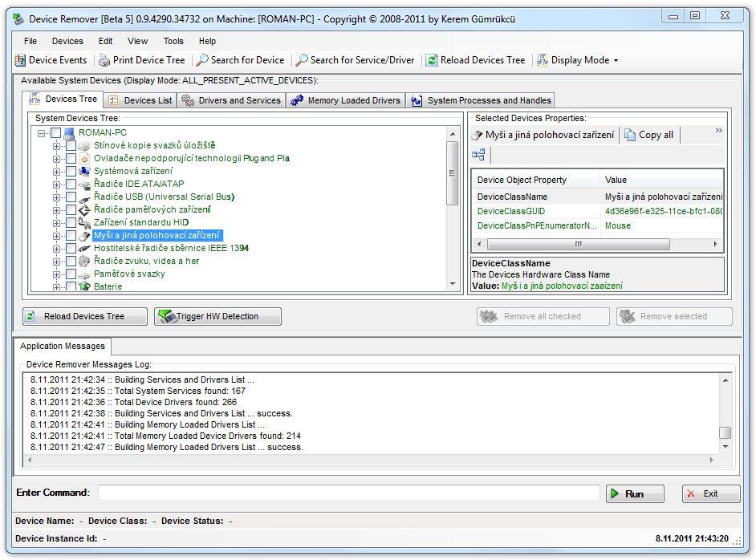Tick the Systémová zařízení checkbox
The height and width of the screenshot is (560, 756).
pyautogui.click(x=71, y=172)
